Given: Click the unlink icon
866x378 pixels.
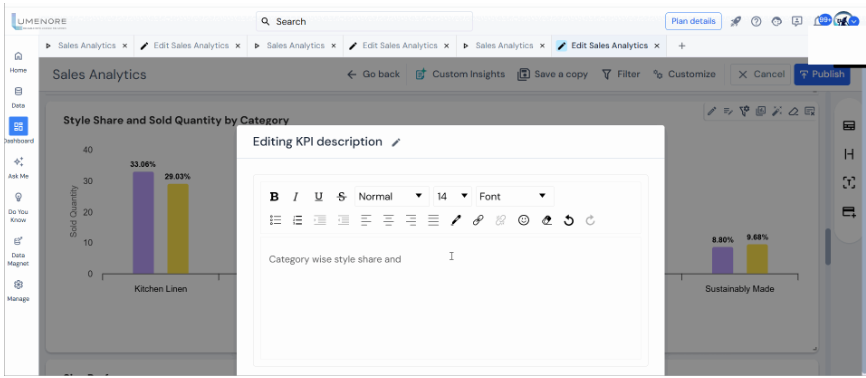Looking at the screenshot, I should (x=501, y=220).
